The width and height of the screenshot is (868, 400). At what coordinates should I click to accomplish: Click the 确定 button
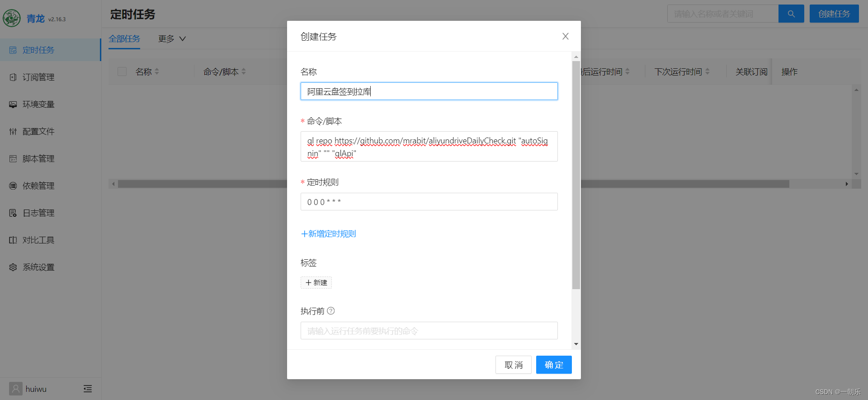click(553, 365)
